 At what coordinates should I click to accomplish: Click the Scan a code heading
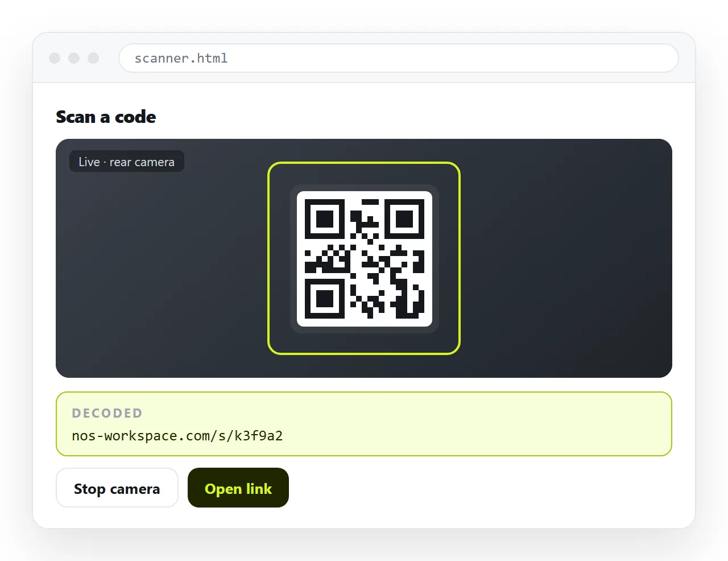[x=106, y=117]
